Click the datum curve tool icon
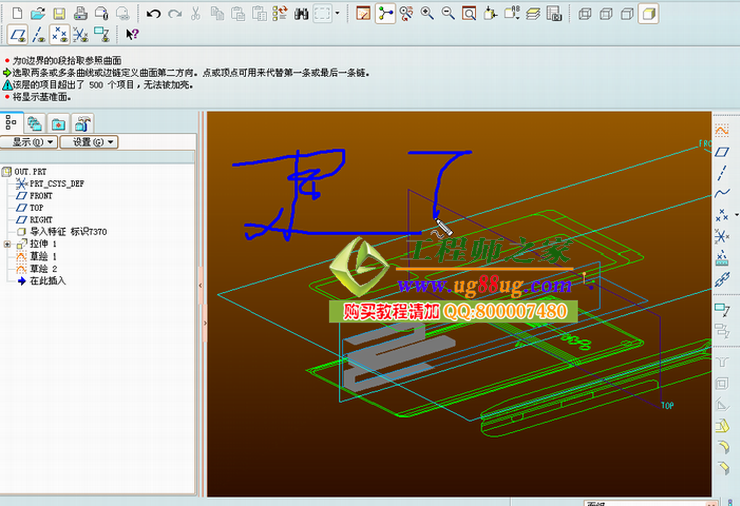 [722, 192]
